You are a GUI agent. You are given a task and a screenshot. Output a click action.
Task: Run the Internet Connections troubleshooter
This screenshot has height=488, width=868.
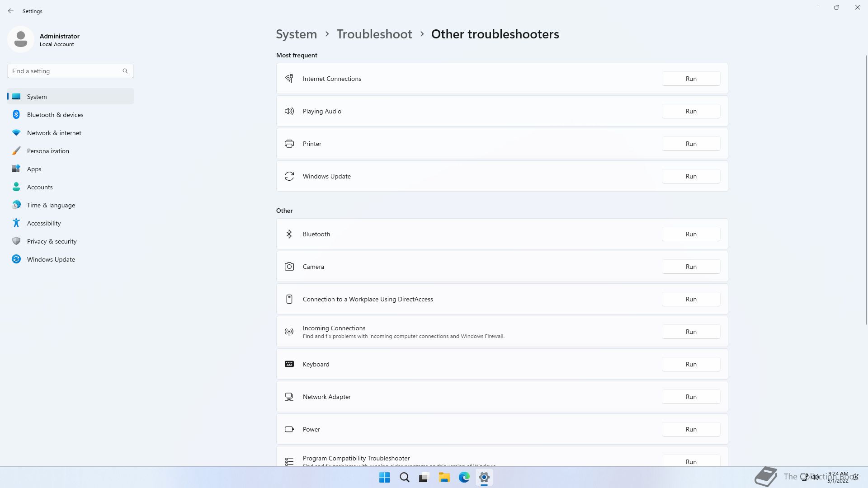pos(691,79)
